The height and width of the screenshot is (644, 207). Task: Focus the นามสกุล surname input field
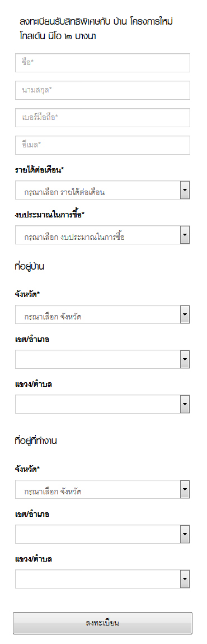(102, 90)
